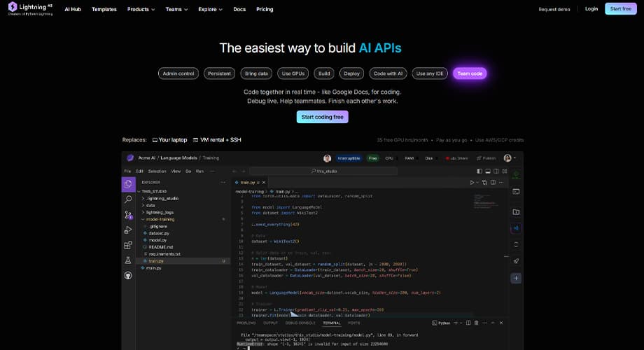Open the Run menu
Viewport: 644px width, 350px height.
pos(199,171)
